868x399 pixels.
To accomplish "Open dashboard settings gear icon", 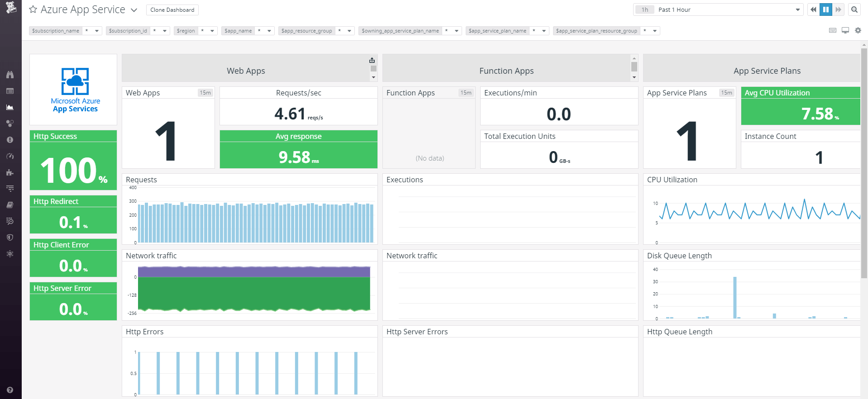I will pos(858,30).
